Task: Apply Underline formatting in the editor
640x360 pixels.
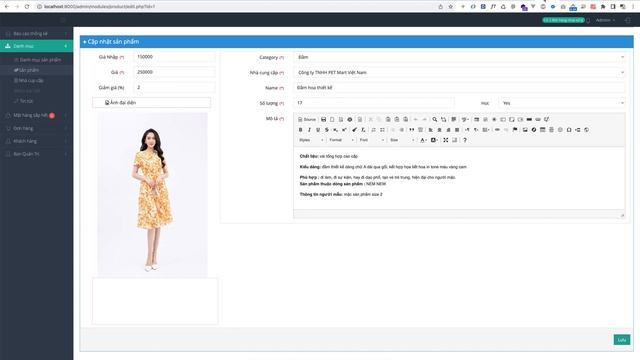Action: pos(318,130)
